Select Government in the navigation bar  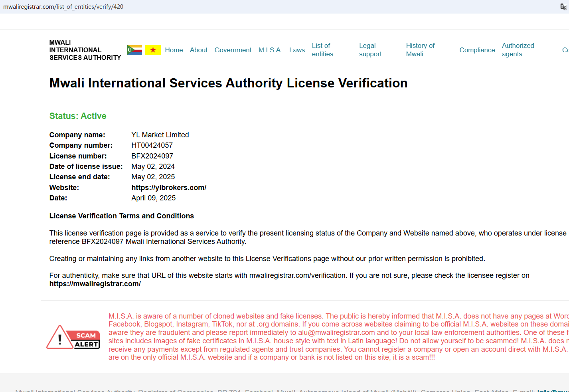click(233, 50)
